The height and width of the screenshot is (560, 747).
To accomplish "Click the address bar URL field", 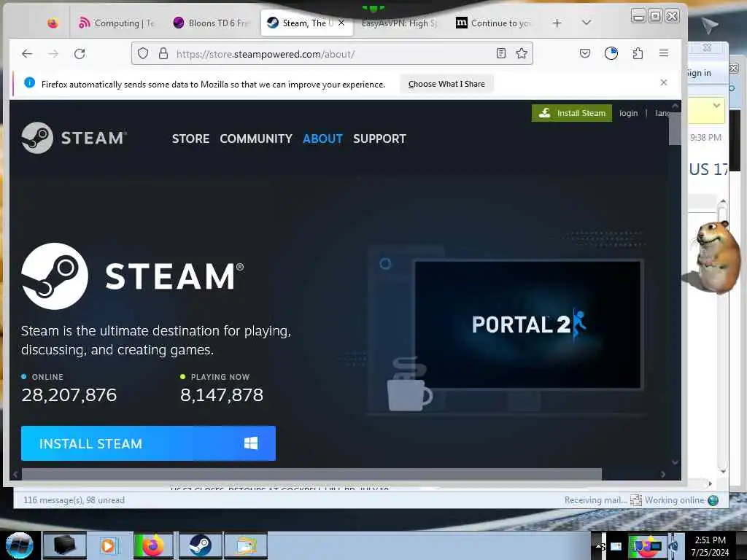I will pos(333,54).
